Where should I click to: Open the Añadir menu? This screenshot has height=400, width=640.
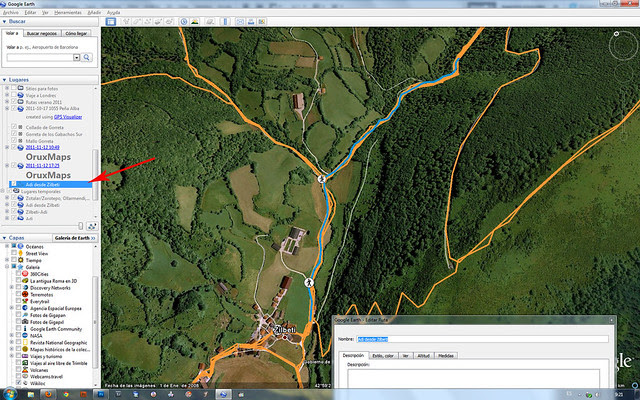pos(94,13)
